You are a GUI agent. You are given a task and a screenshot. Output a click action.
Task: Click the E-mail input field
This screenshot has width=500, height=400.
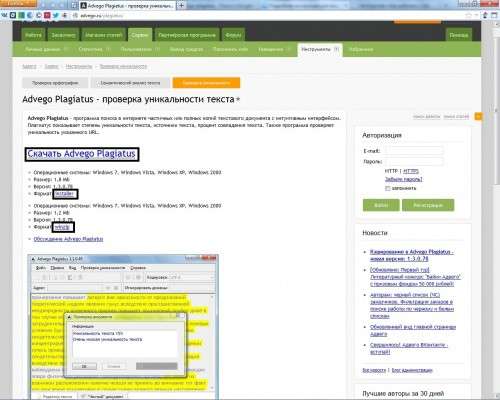[x=413, y=151]
